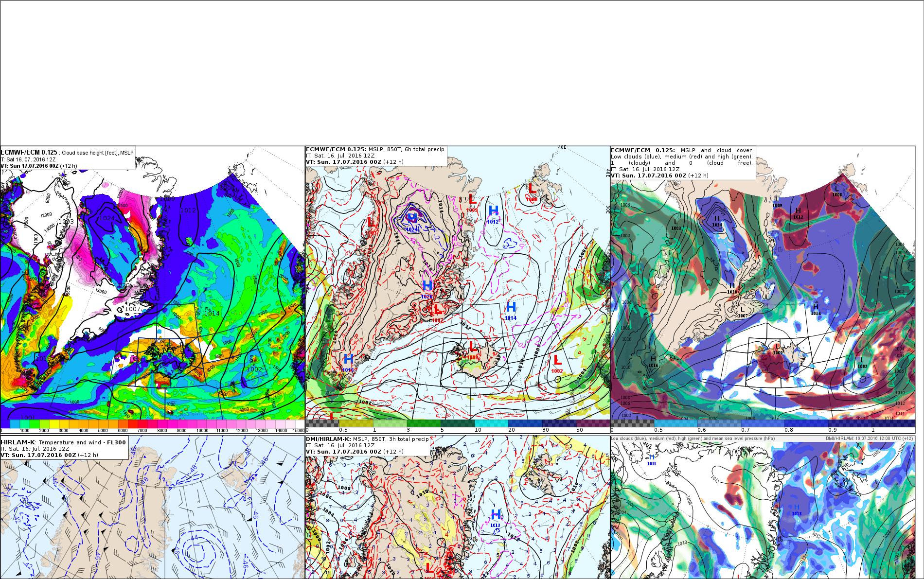
Task: Open the ECMWF MSLP and cloud cover map
Action: [x=763, y=289]
